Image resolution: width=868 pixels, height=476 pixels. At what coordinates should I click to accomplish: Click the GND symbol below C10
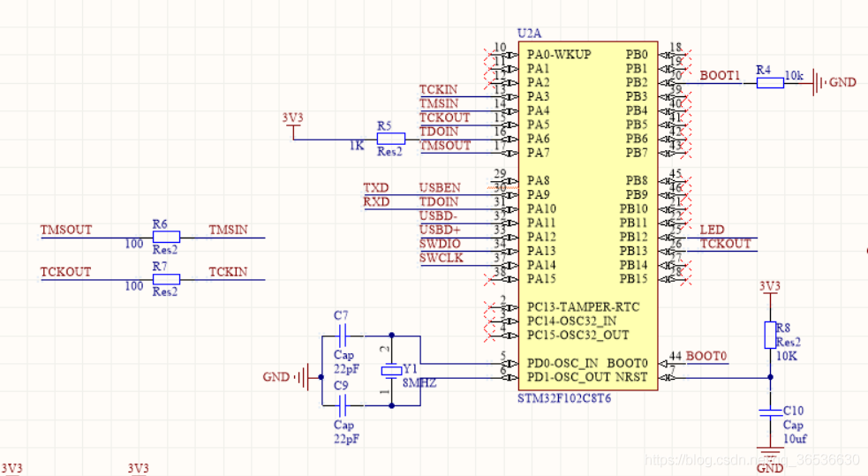pos(770,458)
